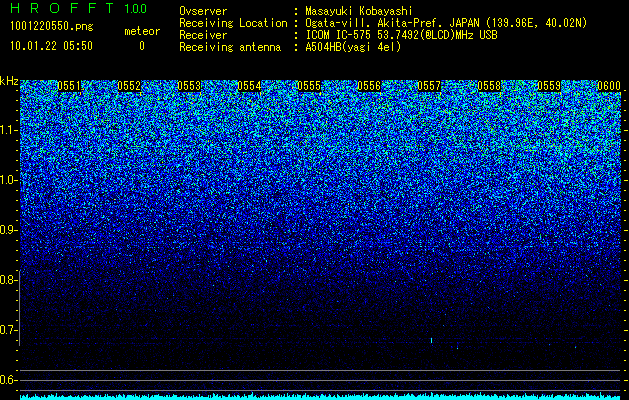Click the 0555 time marker
The image size is (629, 400).
point(309,86)
